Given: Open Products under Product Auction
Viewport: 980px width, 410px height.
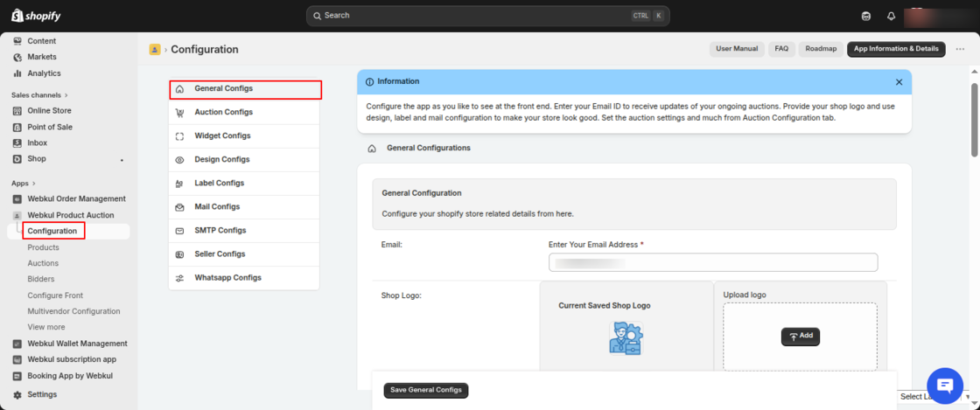Looking at the screenshot, I should point(43,247).
